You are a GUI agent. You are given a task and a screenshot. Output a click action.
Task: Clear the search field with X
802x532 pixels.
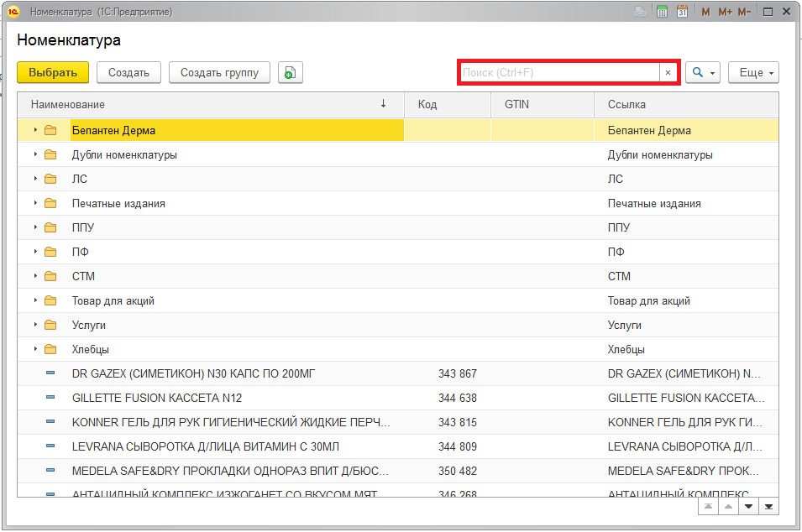(668, 73)
